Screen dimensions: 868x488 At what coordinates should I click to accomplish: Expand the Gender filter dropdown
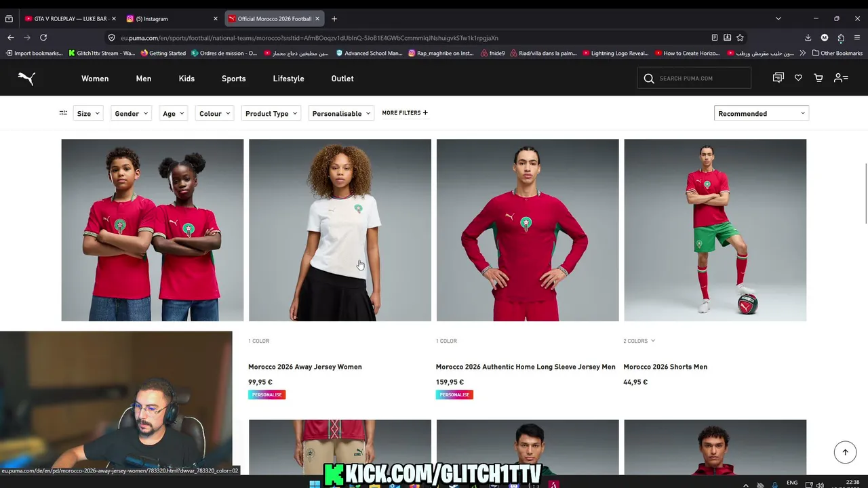[x=131, y=113]
